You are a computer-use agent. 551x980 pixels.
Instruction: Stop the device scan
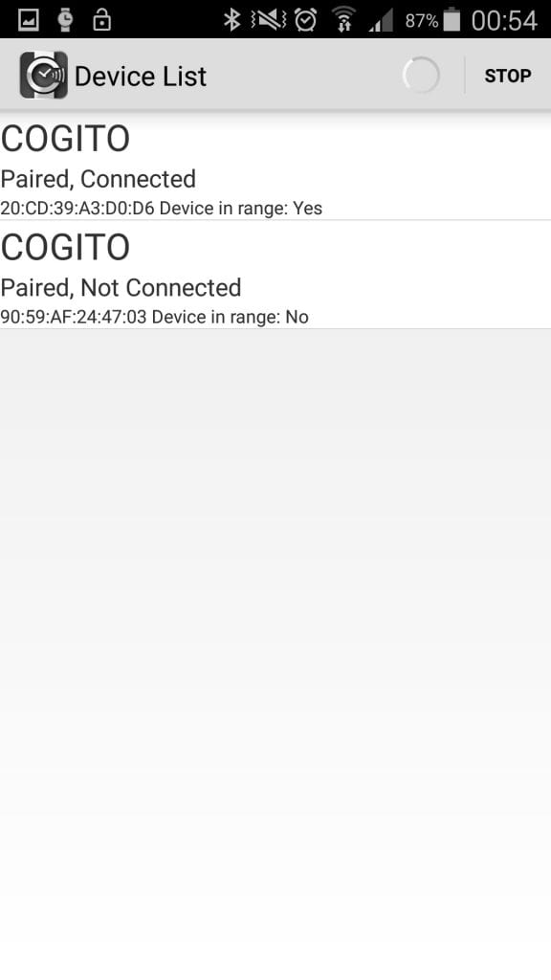[x=508, y=76]
